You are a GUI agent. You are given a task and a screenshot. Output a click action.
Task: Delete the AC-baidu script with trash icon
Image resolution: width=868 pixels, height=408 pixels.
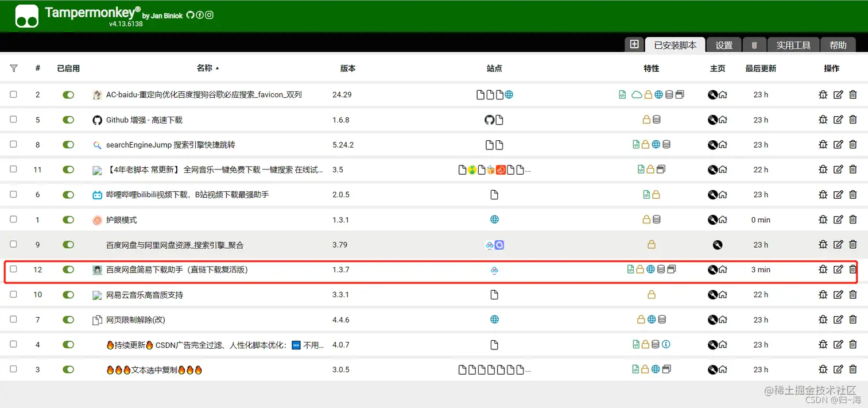[x=853, y=95]
